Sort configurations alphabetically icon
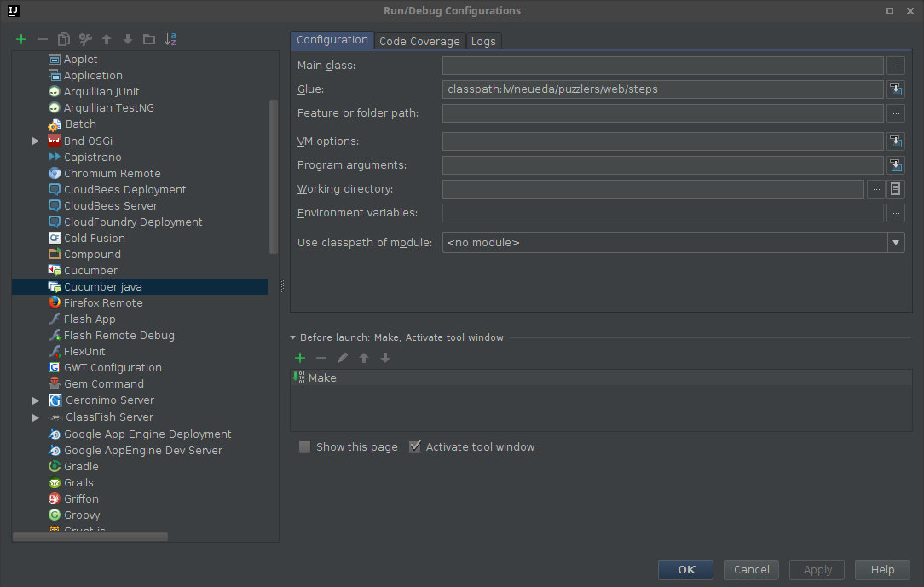The image size is (924, 587). point(170,39)
